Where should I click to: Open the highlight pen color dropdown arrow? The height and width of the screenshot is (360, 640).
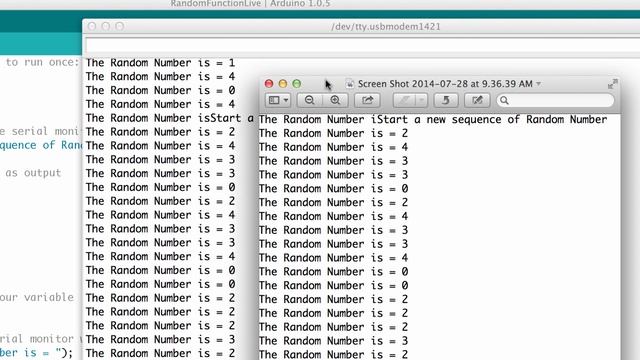(422, 100)
